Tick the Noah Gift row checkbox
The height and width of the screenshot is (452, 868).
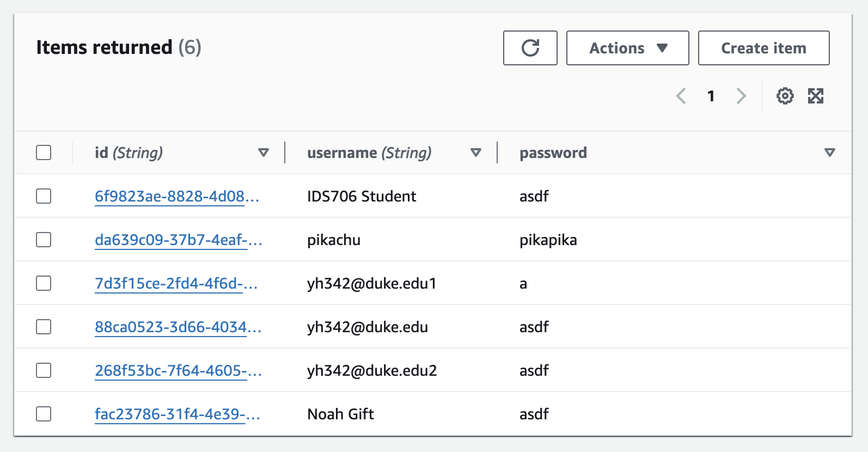pos(44,414)
